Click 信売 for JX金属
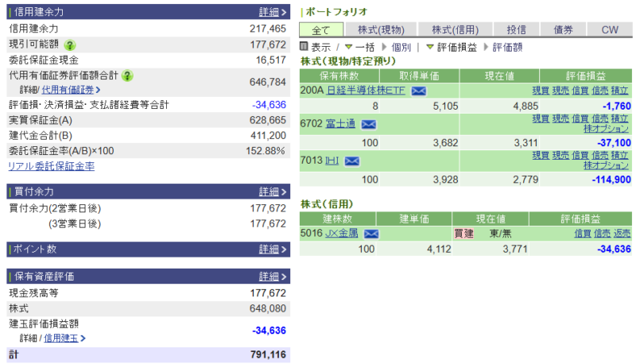Viewport: 636px width, 364px height. click(602, 234)
